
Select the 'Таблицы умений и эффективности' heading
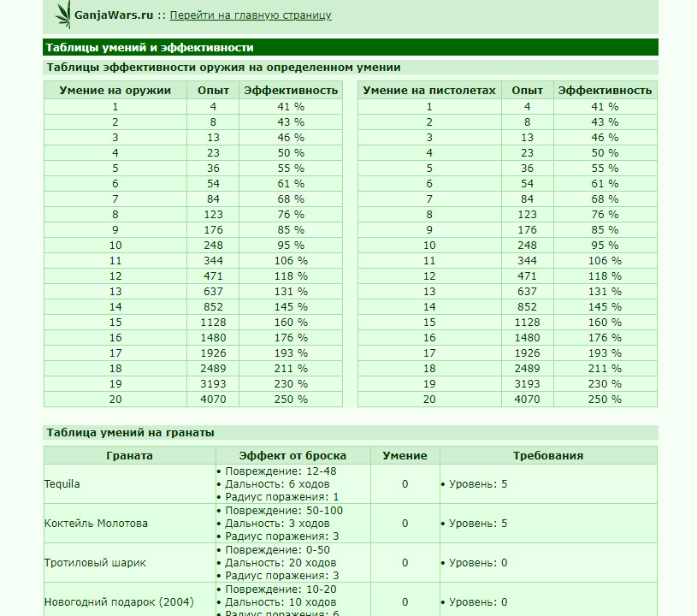150,48
